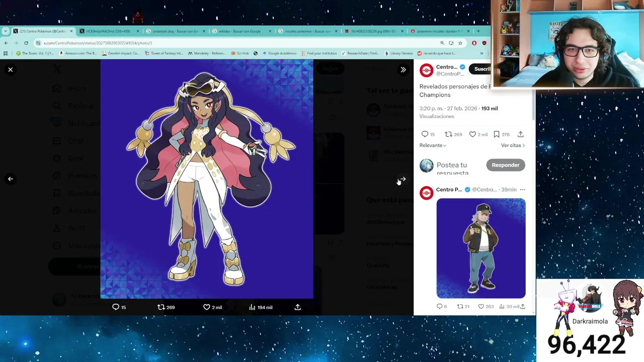The height and width of the screenshot is (362, 644).
Task: Open the reply's character image thumbnail
Action: [481, 248]
